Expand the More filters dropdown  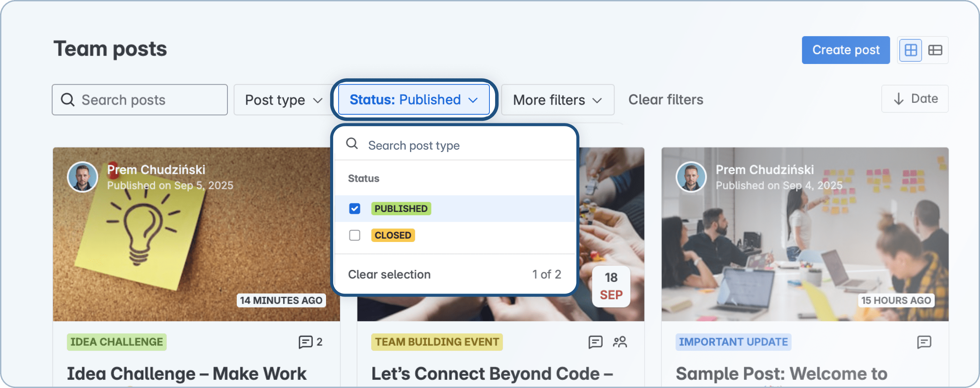557,100
